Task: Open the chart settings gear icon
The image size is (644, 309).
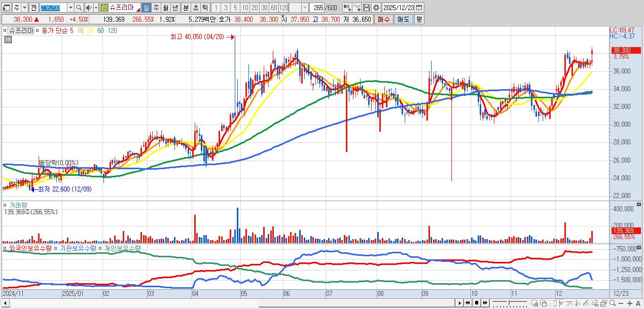Action: [x=376, y=8]
